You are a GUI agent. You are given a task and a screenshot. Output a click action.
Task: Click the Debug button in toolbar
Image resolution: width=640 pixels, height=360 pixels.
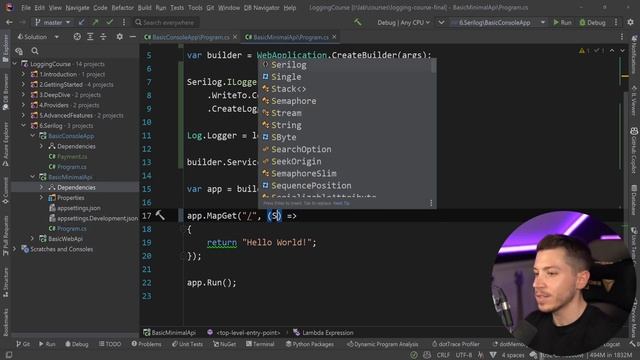[x=592, y=22]
